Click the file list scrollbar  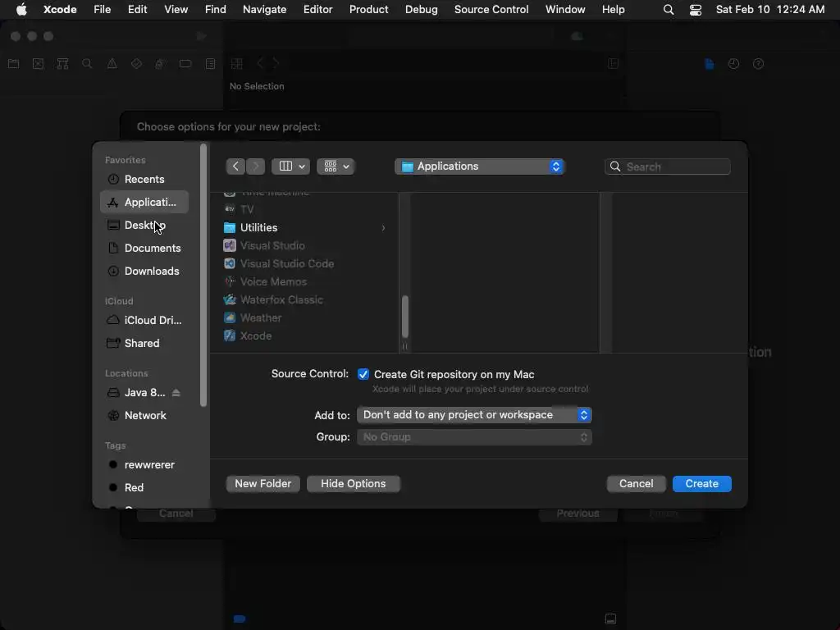pyautogui.click(x=405, y=316)
